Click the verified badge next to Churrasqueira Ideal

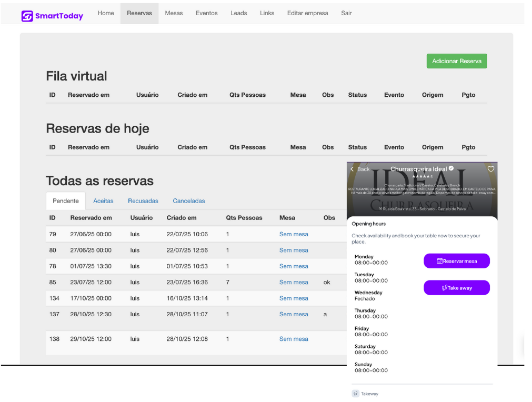pos(451,169)
